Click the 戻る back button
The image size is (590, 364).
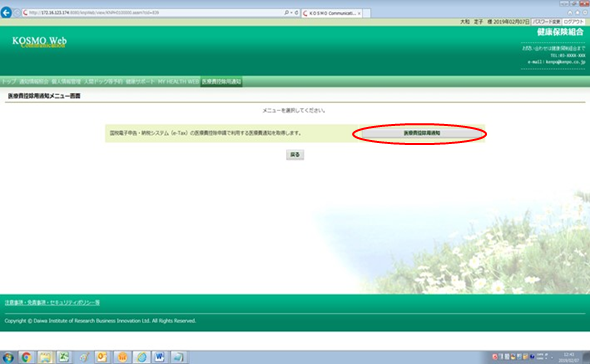pos(295,155)
